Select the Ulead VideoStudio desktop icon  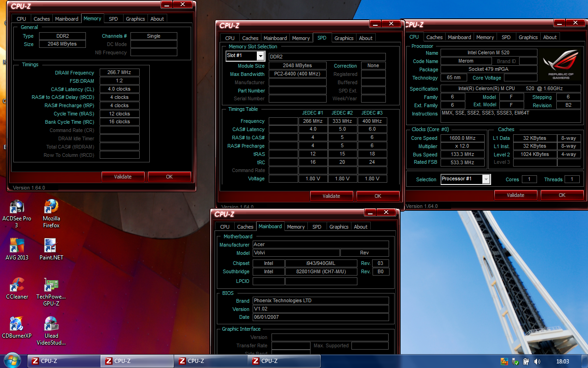pyautogui.click(x=51, y=331)
